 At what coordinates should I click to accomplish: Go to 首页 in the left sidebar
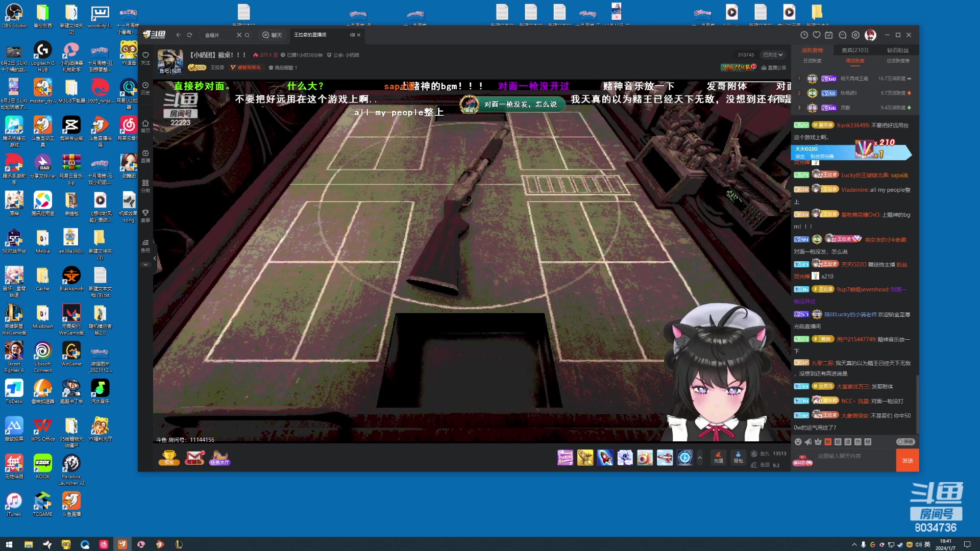click(145, 126)
